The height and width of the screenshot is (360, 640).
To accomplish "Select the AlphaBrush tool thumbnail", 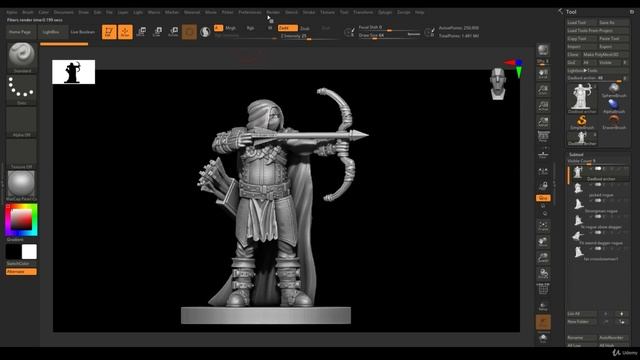I will pyautogui.click(x=614, y=106).
